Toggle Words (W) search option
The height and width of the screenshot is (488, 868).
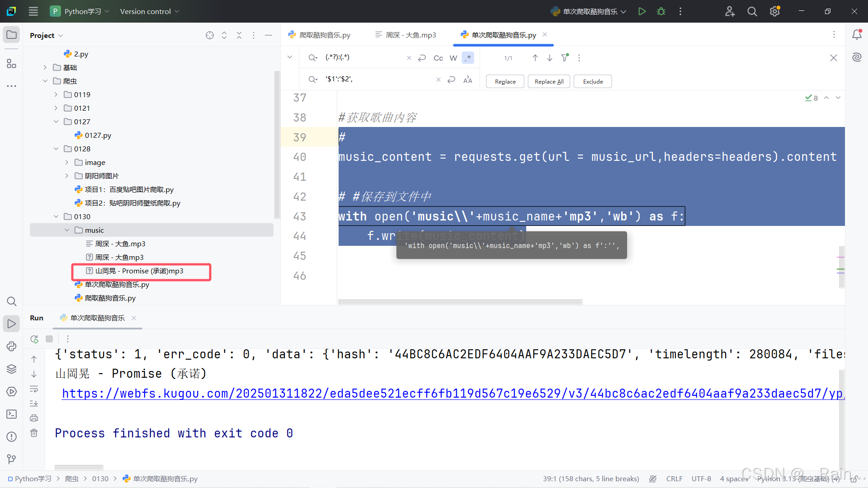[x=453, y=58]
